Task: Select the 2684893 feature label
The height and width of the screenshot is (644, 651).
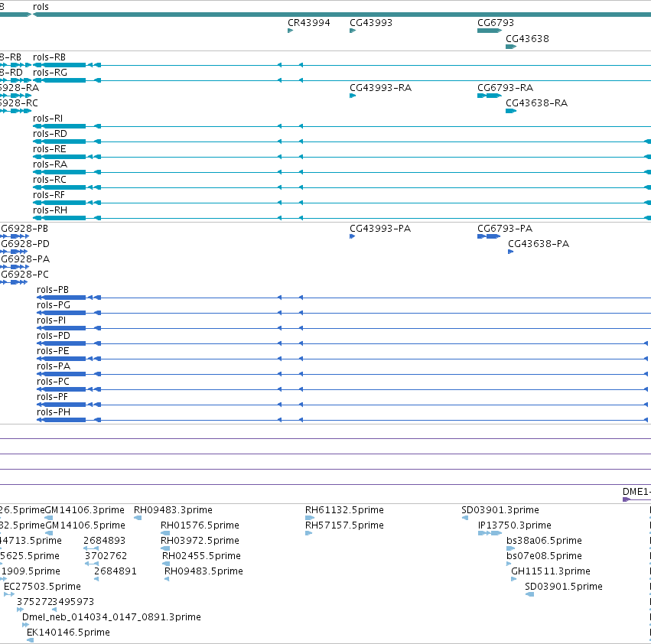Action: tap(104, 541)
